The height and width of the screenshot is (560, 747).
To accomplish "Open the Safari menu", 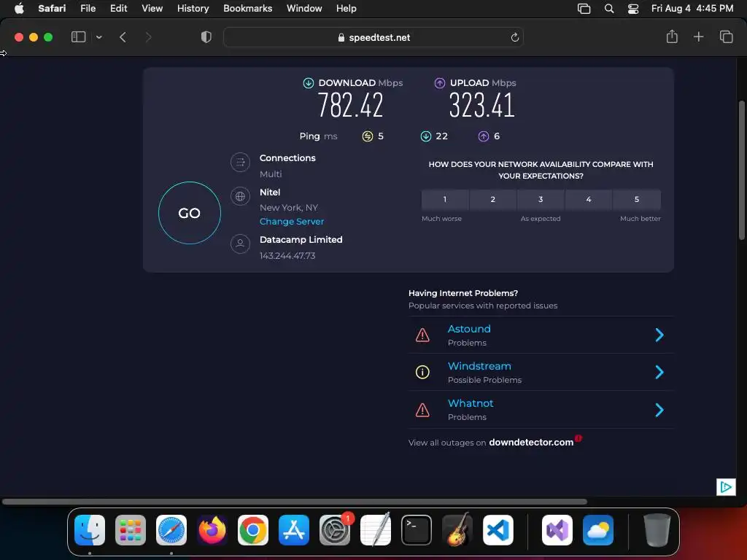I will pos(52,8).
